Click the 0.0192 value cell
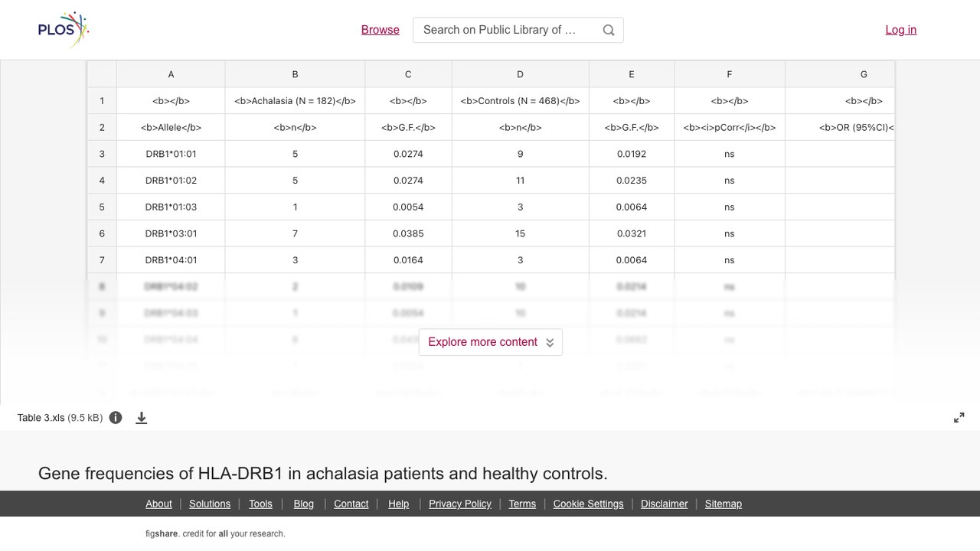The image size is (980, 551). (632, 154)
